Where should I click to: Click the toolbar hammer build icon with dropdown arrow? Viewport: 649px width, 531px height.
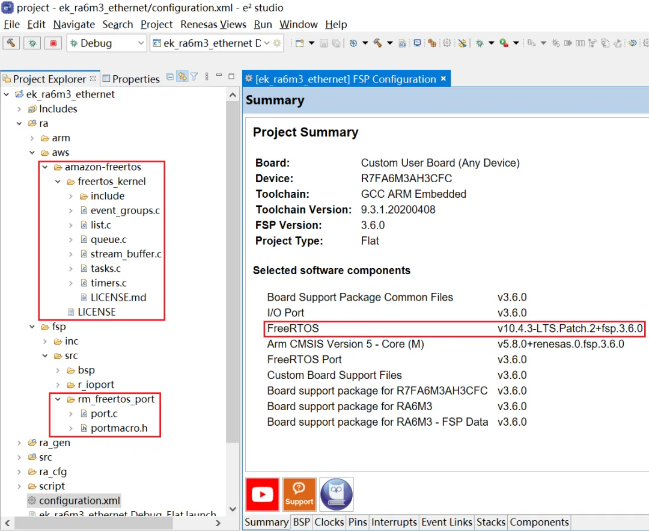pos(377,43)
